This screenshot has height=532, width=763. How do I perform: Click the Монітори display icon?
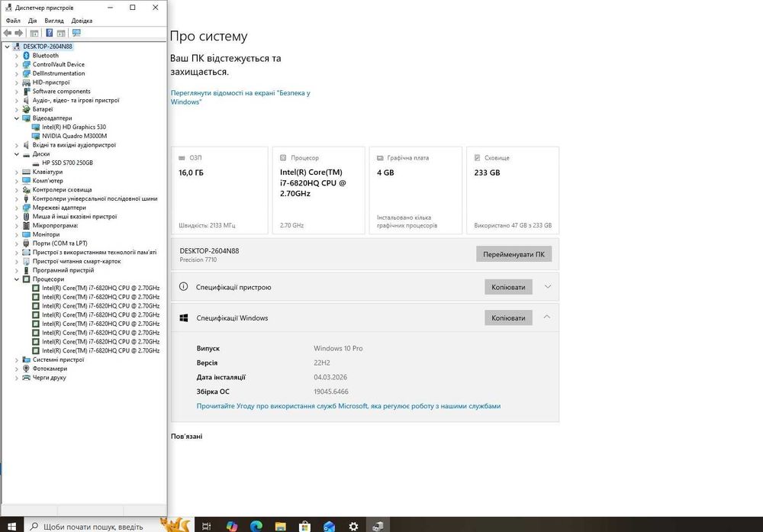point(26,234)
